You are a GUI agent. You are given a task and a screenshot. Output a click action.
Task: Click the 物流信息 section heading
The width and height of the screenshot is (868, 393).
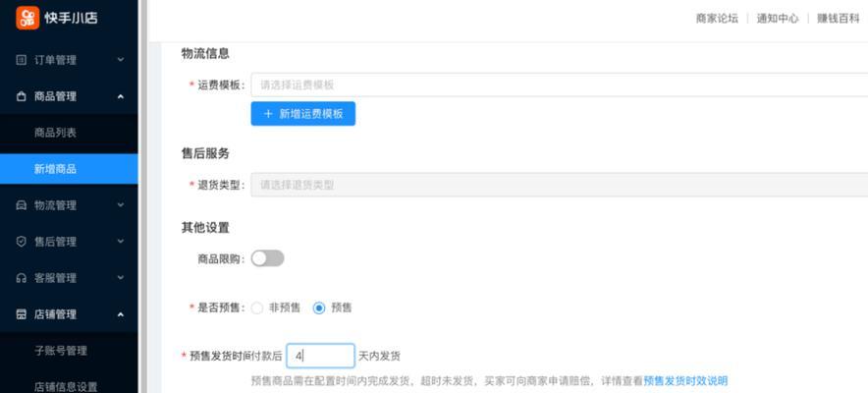coord(205,54)
